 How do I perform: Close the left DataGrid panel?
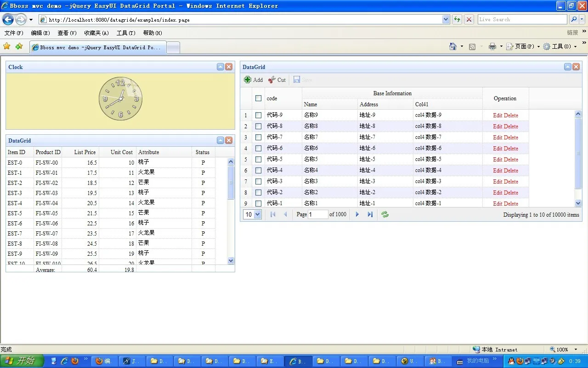pyautogui.click(x=229, y=140)
